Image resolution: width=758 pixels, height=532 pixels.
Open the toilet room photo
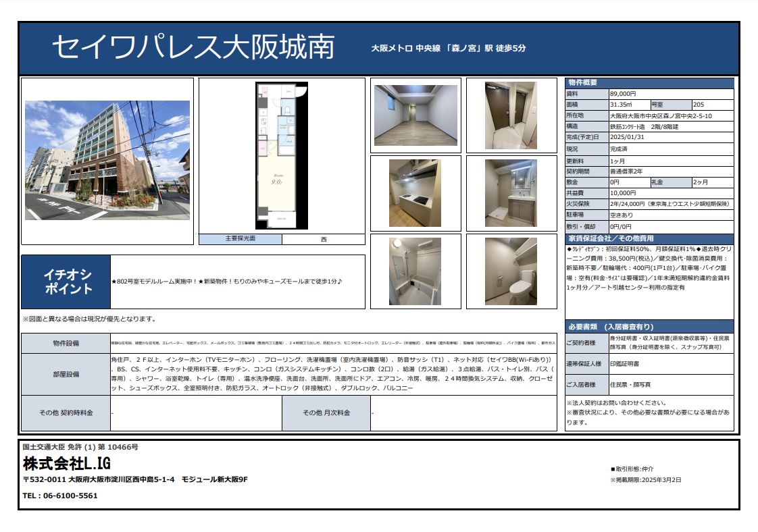511,270
